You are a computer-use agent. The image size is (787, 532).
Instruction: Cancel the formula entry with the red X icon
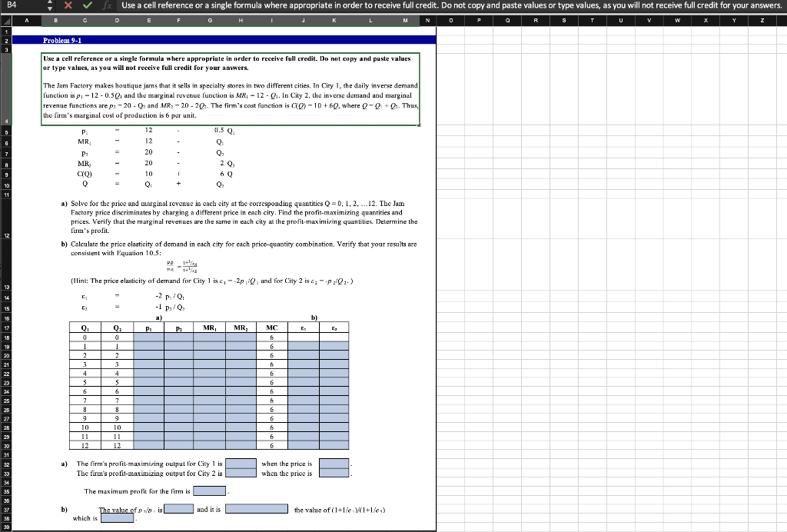point(68,5)
